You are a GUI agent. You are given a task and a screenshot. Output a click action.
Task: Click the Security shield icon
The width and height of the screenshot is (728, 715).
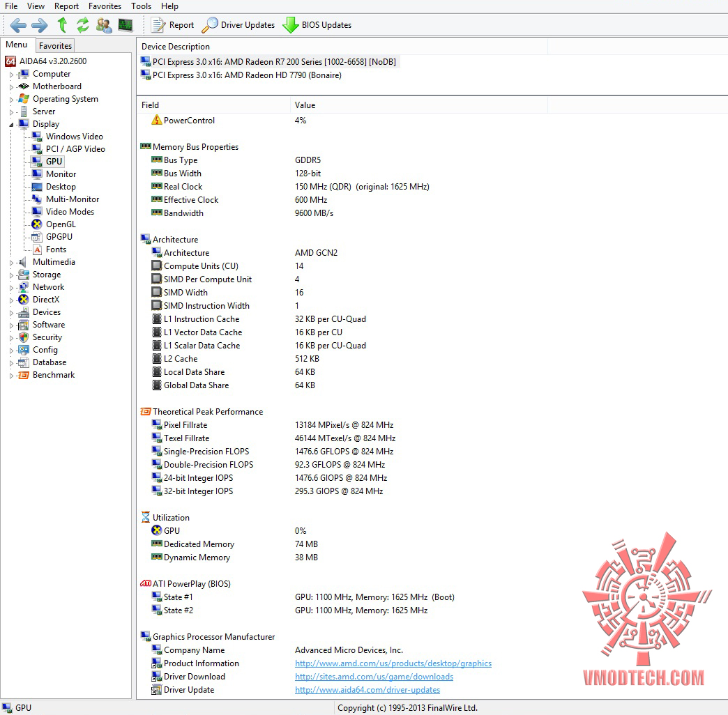click(24, 337)
